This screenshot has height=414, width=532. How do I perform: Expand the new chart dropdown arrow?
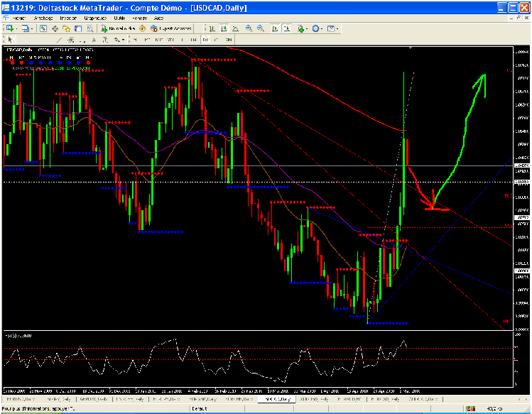click(x=16, y=28)
